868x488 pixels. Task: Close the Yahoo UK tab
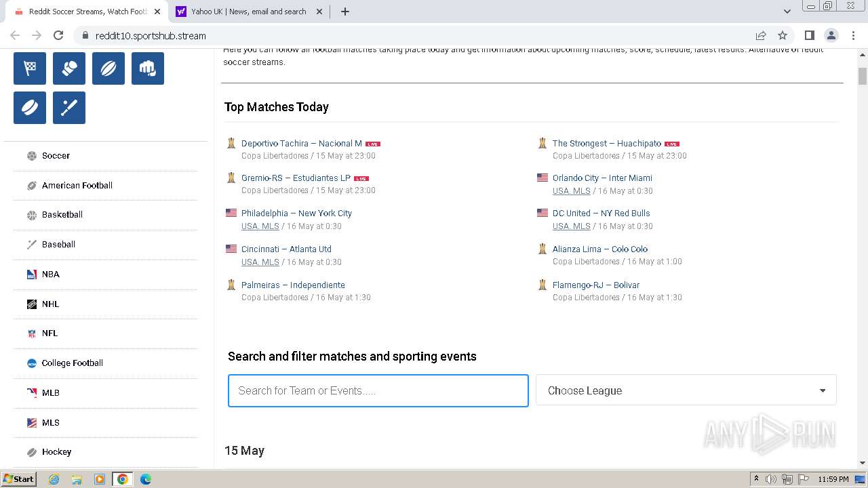(x=319, y=12)
